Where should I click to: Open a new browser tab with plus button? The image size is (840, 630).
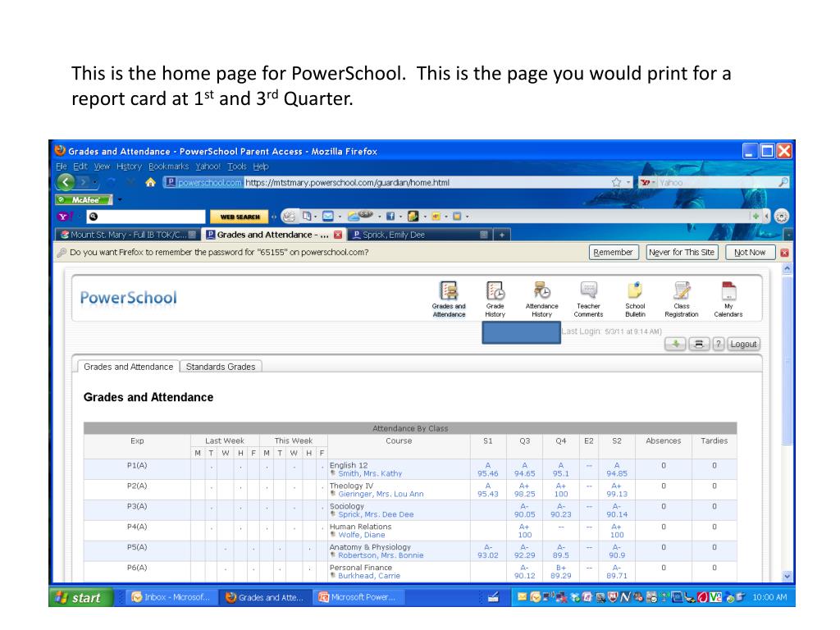pyautogui.click(x=501, y=235)
